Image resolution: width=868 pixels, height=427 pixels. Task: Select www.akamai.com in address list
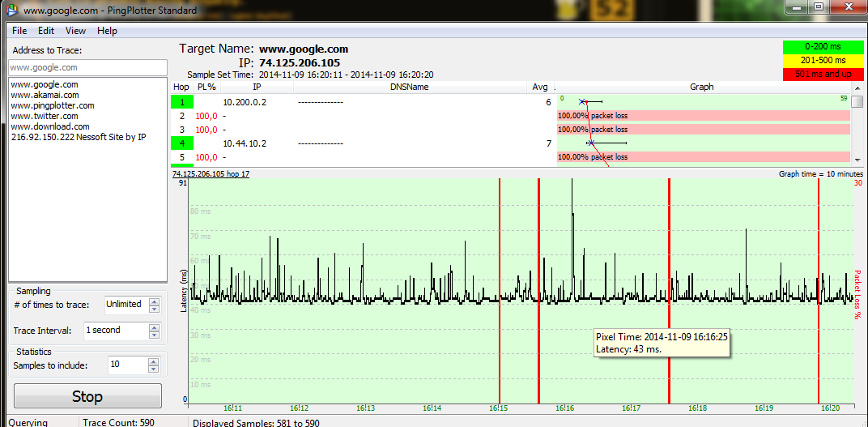click(45, 96)
